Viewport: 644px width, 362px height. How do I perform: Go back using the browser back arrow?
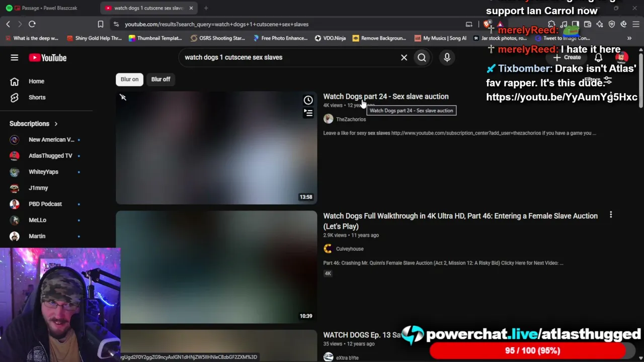point(8,24)
